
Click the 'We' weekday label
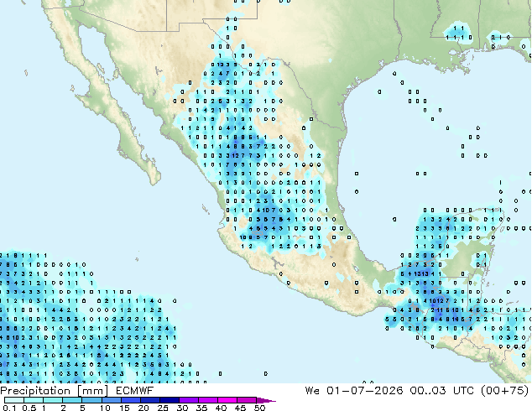click(312, 391)
